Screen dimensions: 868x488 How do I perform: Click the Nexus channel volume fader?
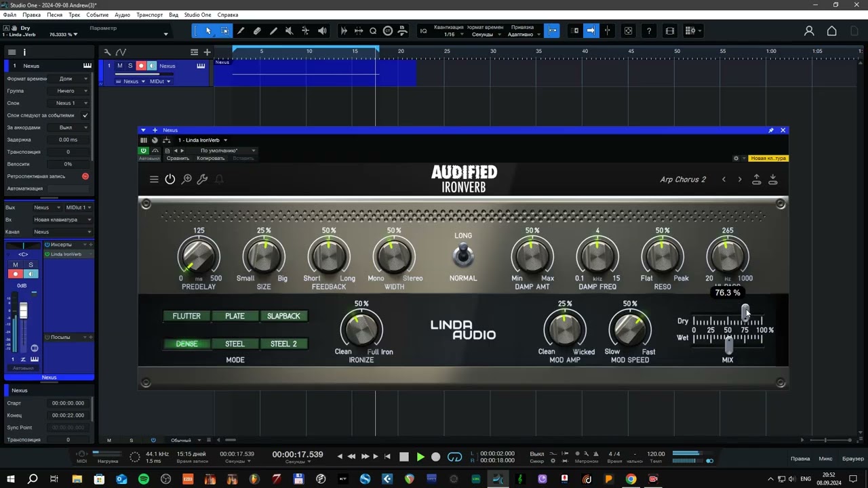coord(24,311)
